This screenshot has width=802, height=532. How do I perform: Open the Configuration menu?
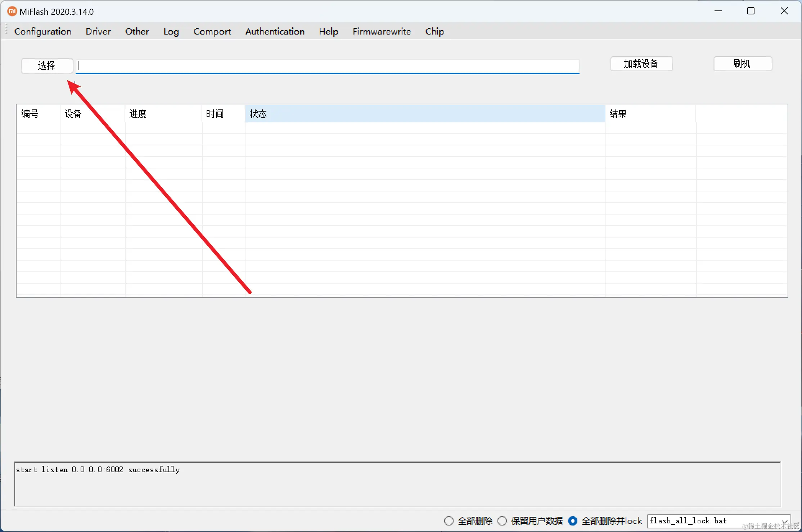[x=43, y=32]
